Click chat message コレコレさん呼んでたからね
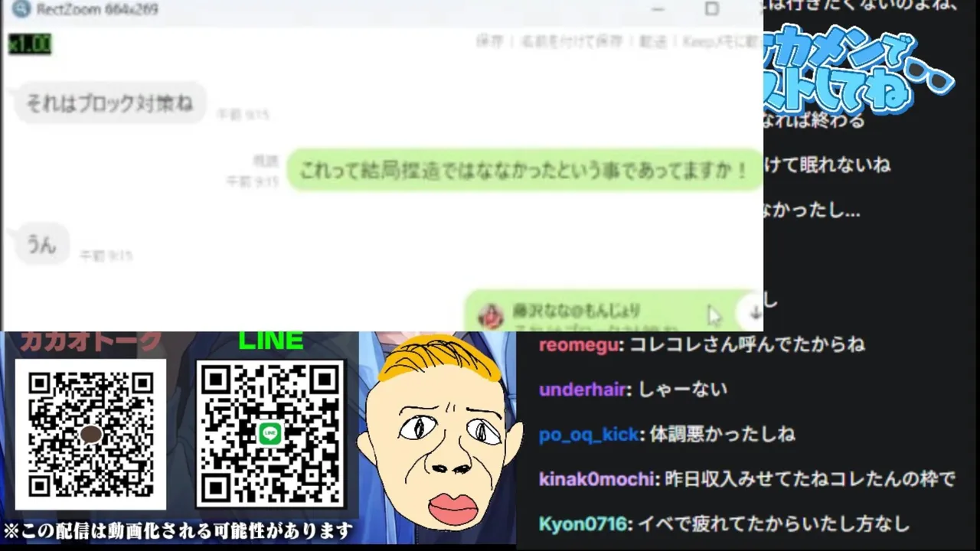980x551 pixels. 747,345
